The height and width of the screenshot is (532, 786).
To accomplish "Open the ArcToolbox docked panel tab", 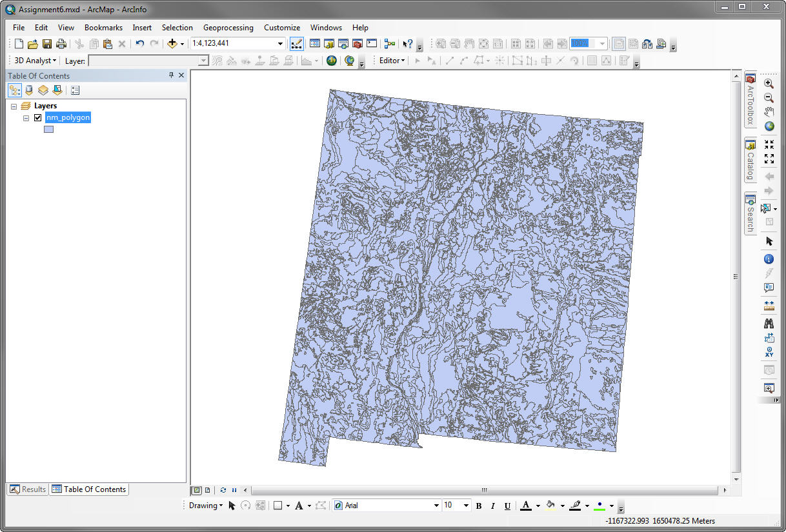I will [751, 99].
